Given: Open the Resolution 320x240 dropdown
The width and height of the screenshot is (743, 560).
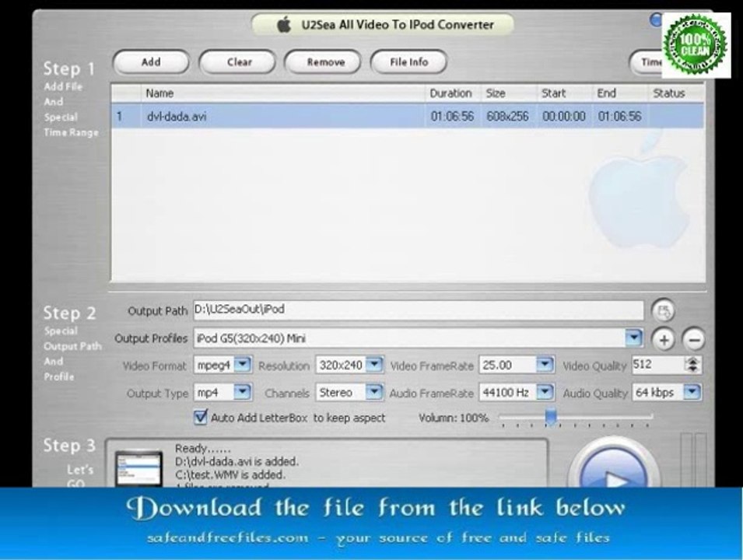Looking at the screenshot, I should [x=374, y=365].
